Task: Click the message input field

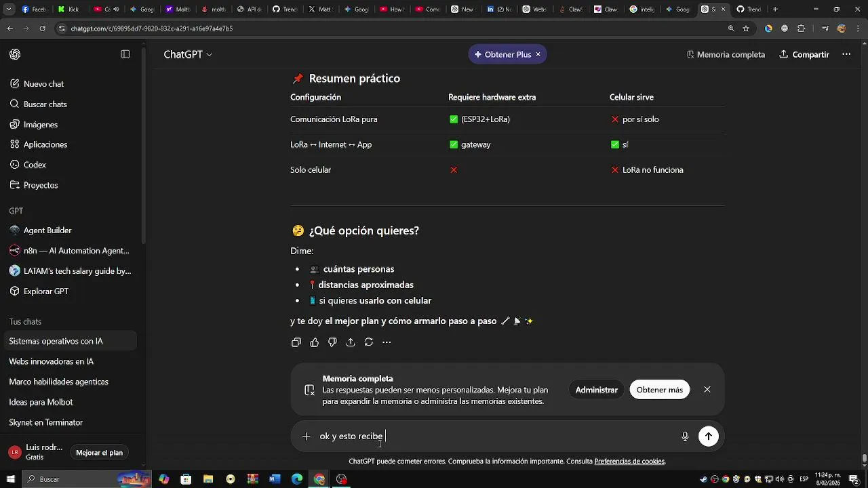Action: (495, 436)
